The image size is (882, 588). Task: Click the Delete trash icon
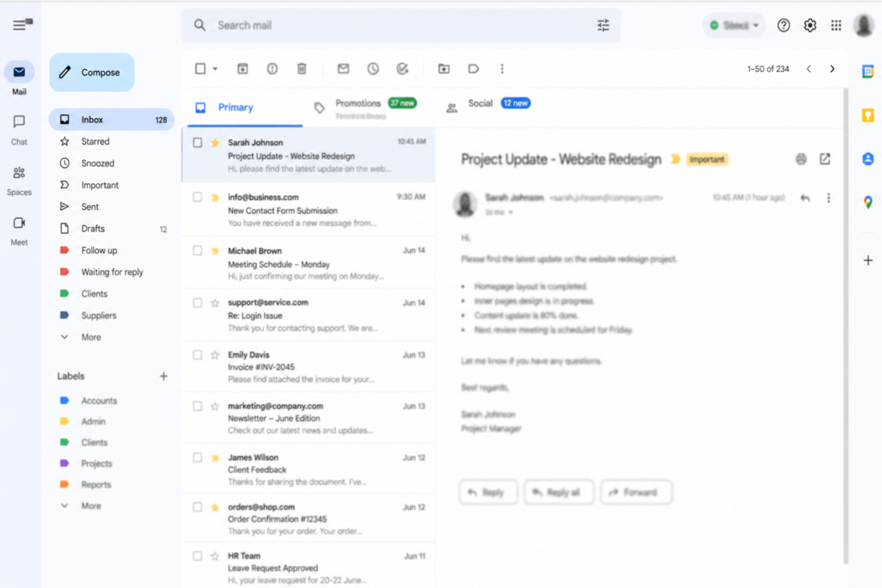click(301, 69)
